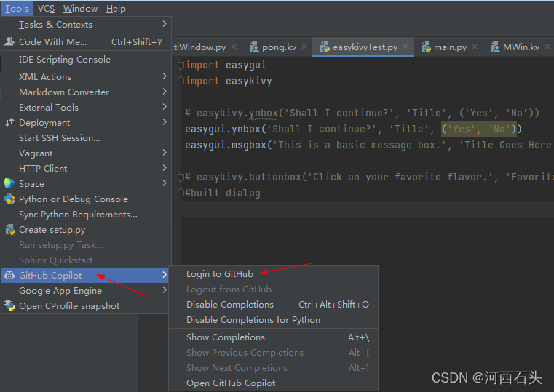Expand the GitHub Copilot submenu arrow
The height and width of the screenshot is (392, 554).
pos(165,275)
